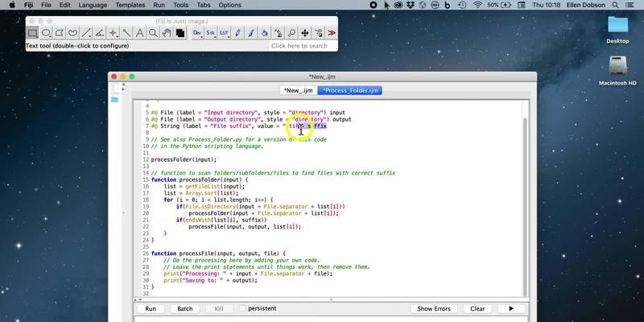644x322 pixels.
Task: Select the Macintosh HD drive icon
Action: [x=617, y=66]
